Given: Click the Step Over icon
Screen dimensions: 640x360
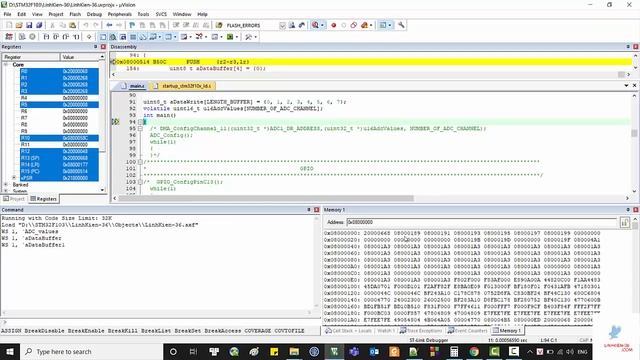Looking at the screenshot, I should point(56,37).
